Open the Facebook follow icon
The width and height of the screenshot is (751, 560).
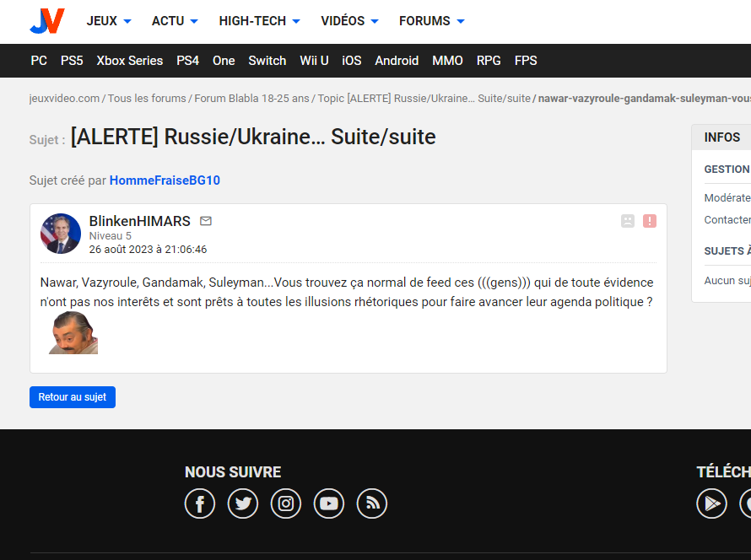pos(200,503)
